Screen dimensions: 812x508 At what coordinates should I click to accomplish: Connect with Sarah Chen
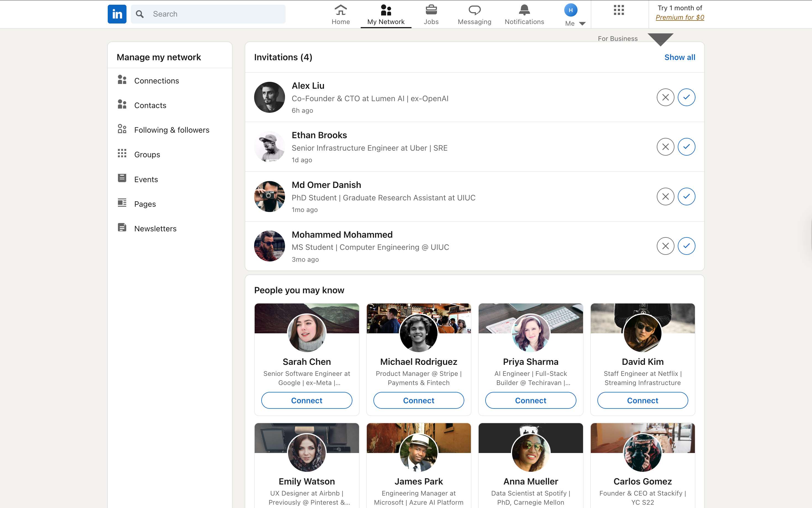click(x=307, y=400)
